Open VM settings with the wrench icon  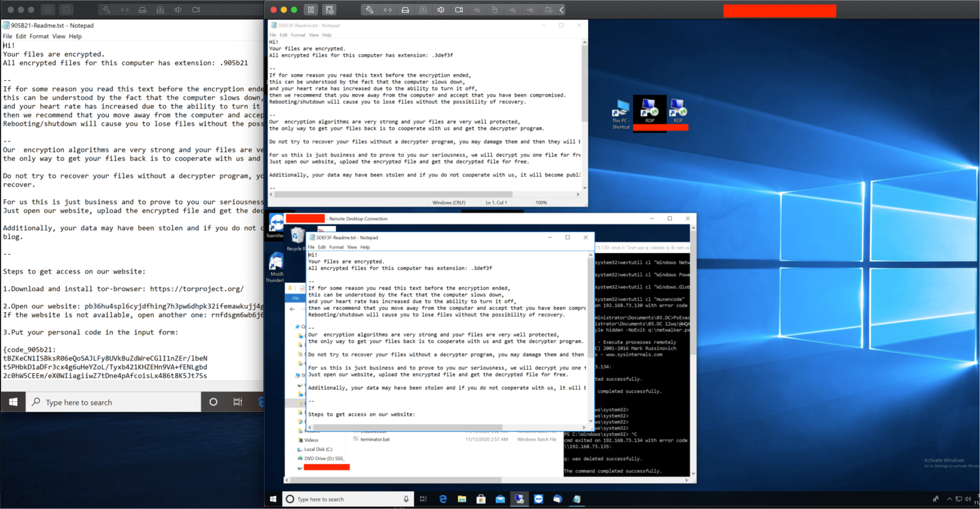pos(369,10)
